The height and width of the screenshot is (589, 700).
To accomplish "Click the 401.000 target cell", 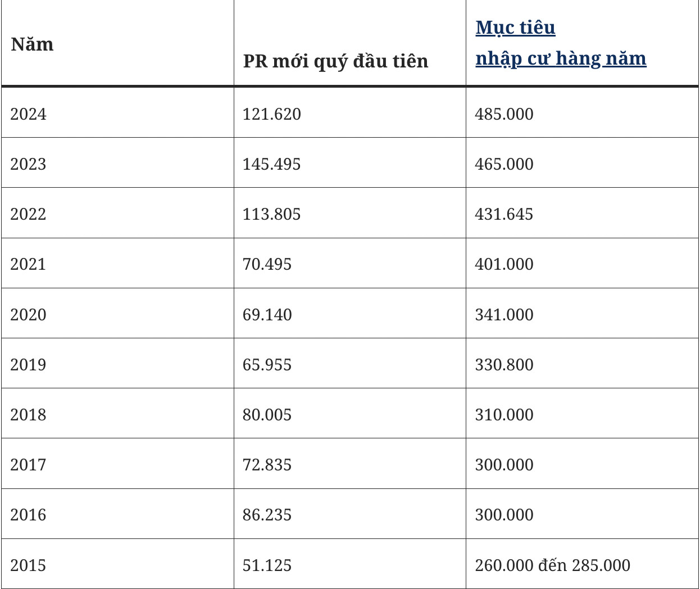I will tap(582, 263).
